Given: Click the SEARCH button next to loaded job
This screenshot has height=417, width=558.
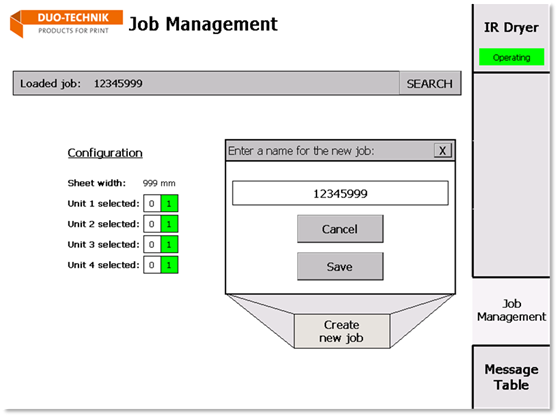Looking at the screenshot, I should coord(430,84).
